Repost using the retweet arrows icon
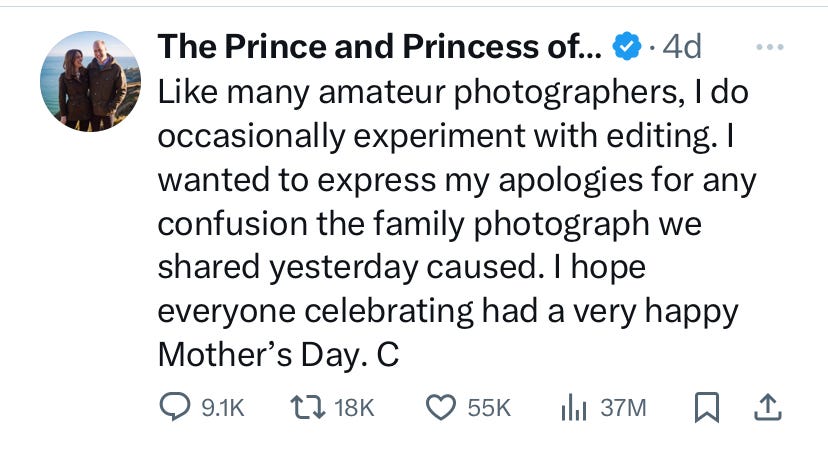Image resolution: width=828 pixels, height=451 pixels. tap(308, 408)
